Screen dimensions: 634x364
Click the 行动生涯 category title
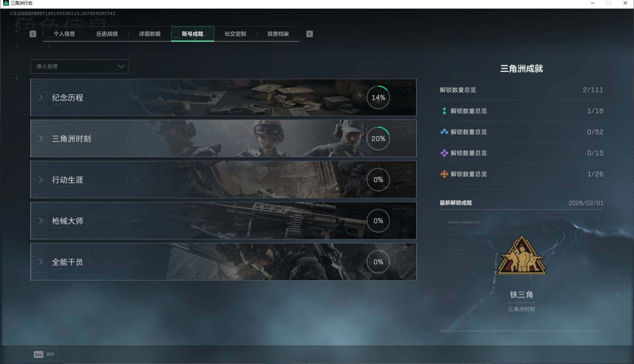click(x=68, y=180)
